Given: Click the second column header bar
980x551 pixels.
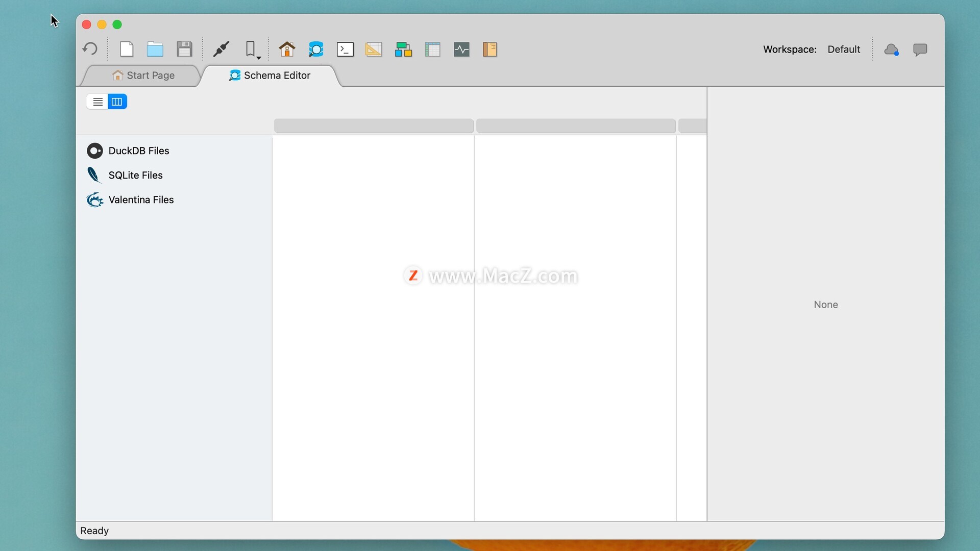Looking at the screenshot, I should pos(576,126).
